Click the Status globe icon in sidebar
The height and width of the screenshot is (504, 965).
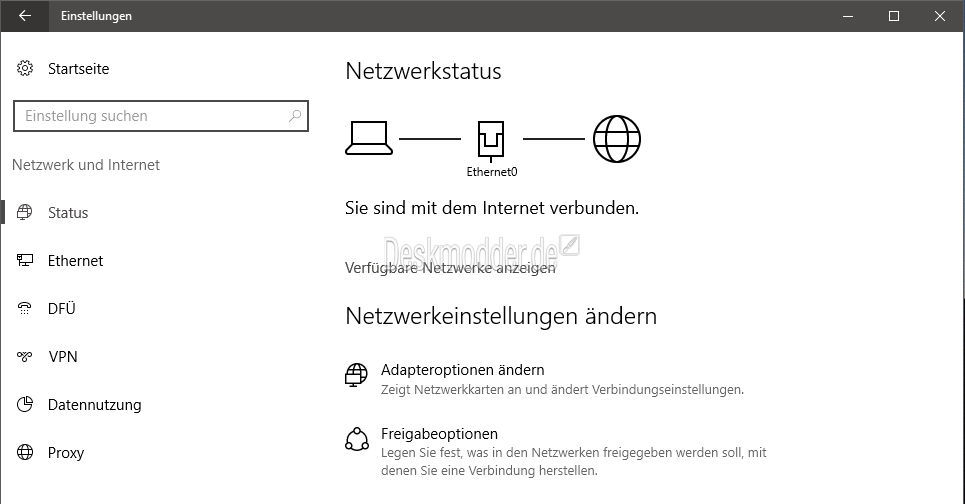pyautogui.click(x=25, y=212)
